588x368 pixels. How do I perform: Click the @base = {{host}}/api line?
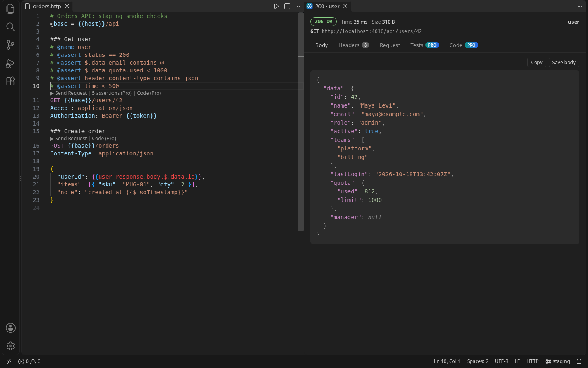pos(85,24)
